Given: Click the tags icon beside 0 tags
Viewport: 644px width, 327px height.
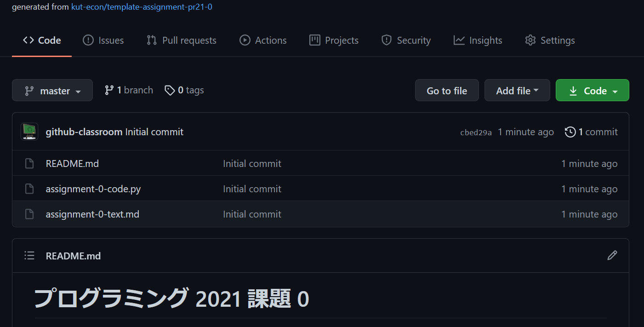Looking at the screenshot, I should pyautogui.click(x=170, y=90).
